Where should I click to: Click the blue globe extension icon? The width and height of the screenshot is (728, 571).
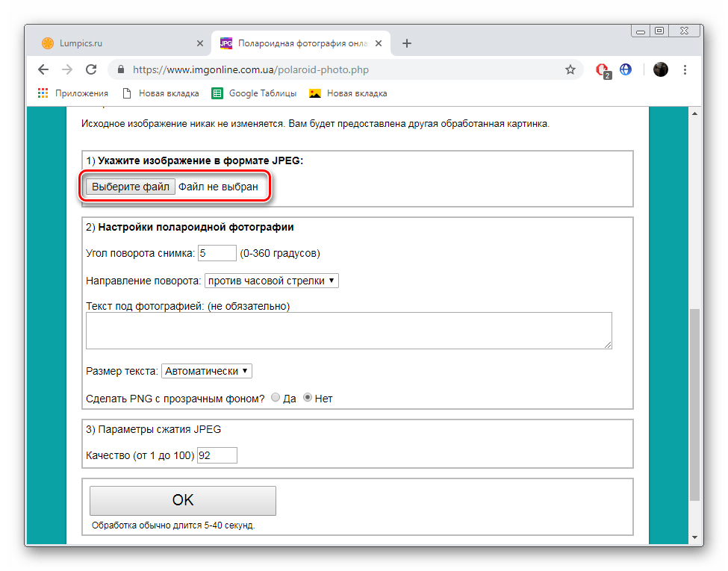coord(626,69)
